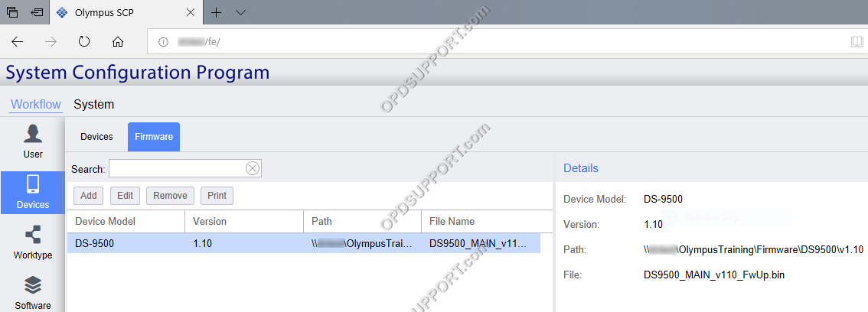Sort by Device Model column header
Screen dimensions: 868x312
pyautogui.click(x=126, y=221)
